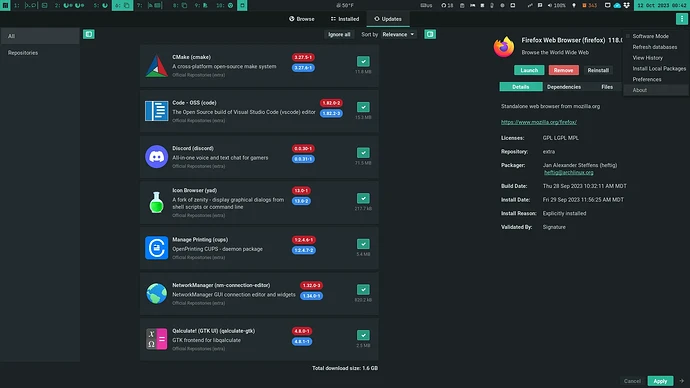Switch to workspace 7

tap(149, 5)
